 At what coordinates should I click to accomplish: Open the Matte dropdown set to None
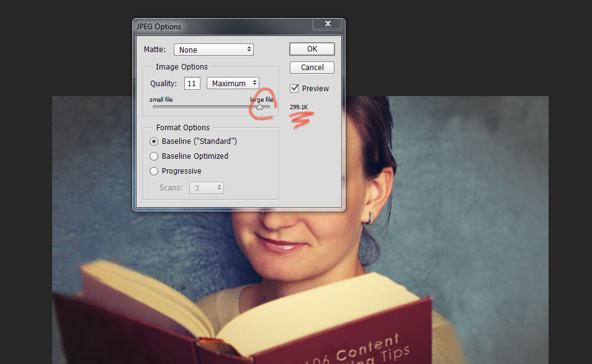tap(213, 50)
